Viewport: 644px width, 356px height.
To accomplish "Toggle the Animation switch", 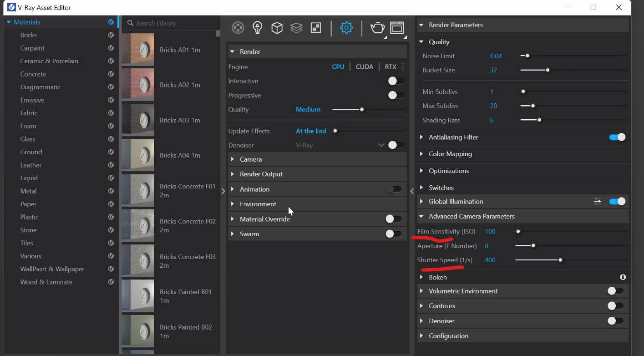I will [393, 189].
